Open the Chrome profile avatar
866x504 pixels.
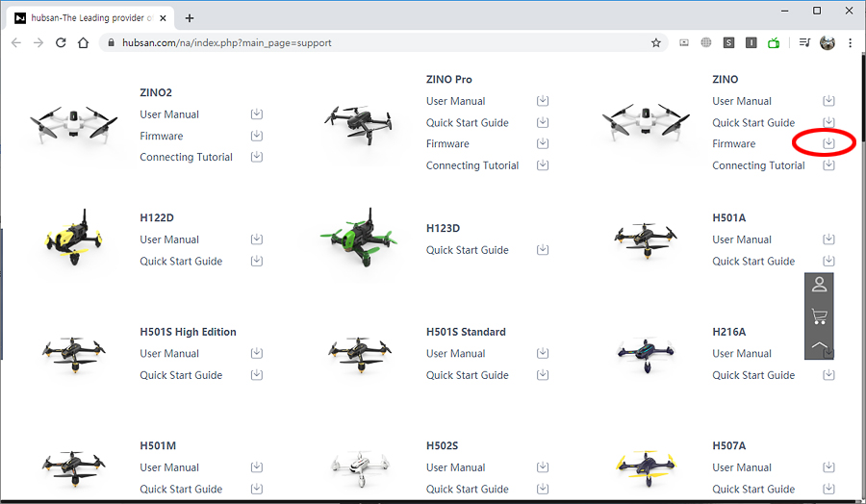pyautogui.click(x=828, y=43)
